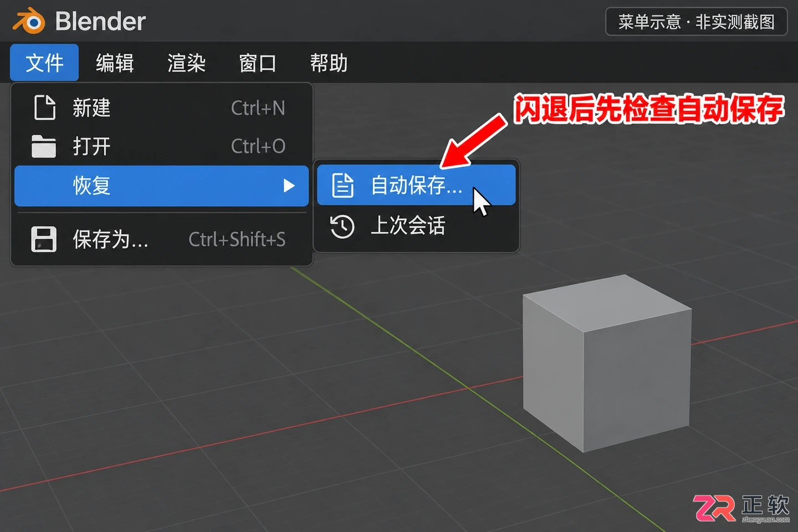Select 上次会话 in the recover submenu

point(416,226)
